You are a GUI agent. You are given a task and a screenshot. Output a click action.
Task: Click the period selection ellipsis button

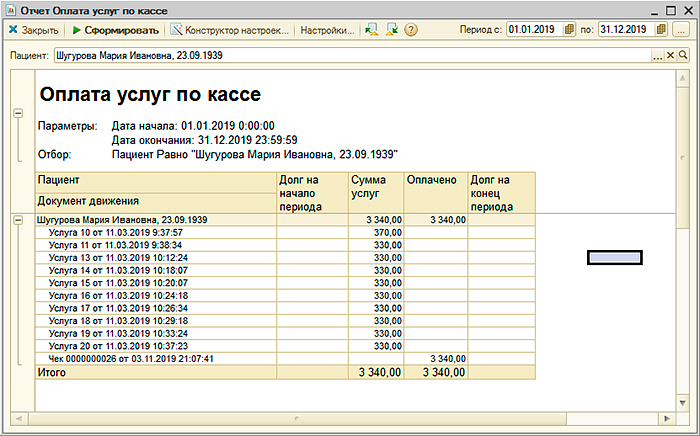(x=682, y=30)
